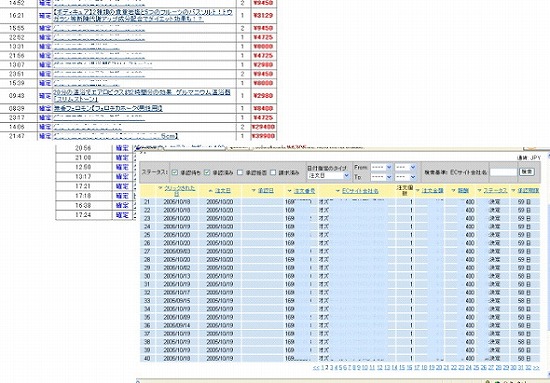Click the sort arrow beside 承認日 header
The width and height of the screenshot is (550, 383).
pos(254,191)
